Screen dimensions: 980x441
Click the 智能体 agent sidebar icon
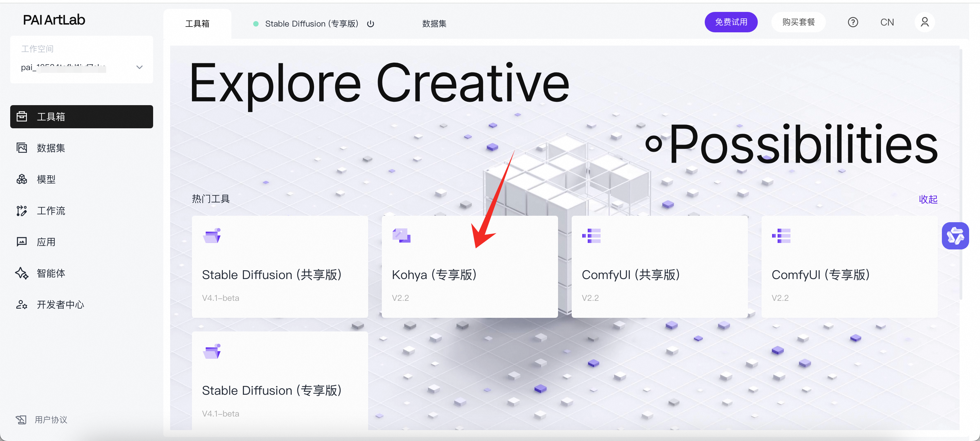pos(22,273)
